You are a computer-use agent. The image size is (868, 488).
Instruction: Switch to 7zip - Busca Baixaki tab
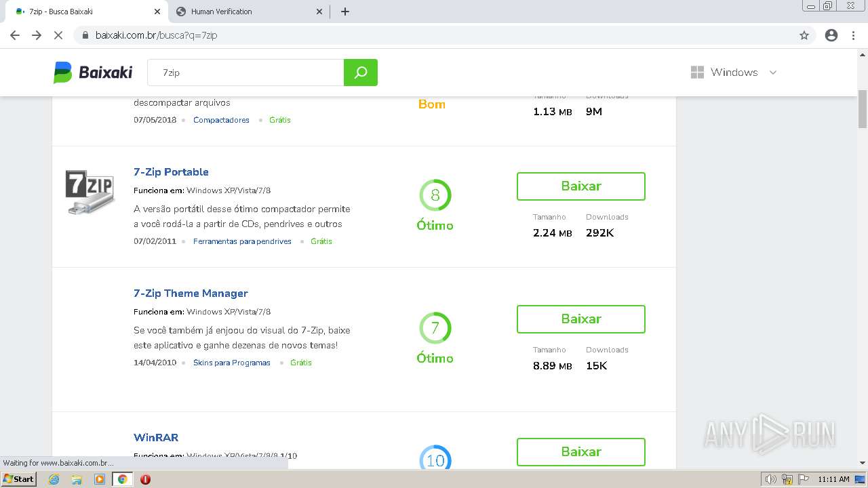tap(87, 12)
